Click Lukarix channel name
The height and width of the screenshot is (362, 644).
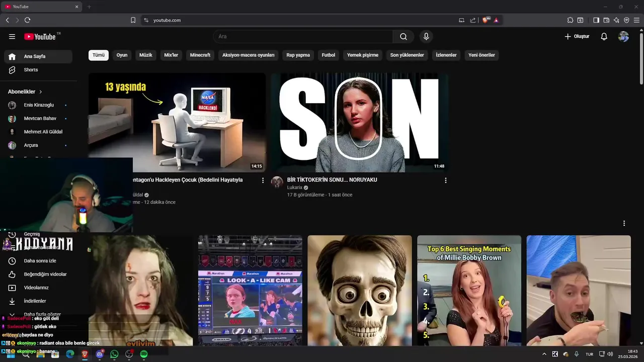[294, 188]
